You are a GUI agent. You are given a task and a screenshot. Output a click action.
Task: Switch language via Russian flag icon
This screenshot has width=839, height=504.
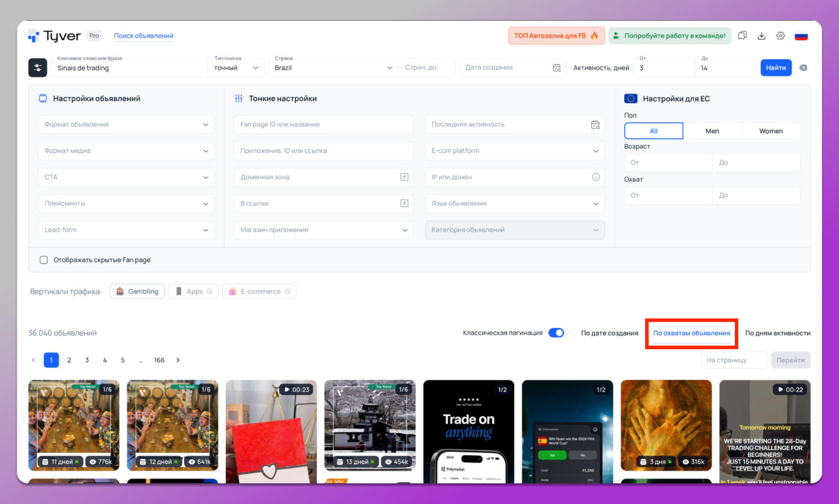pos(801,36)
